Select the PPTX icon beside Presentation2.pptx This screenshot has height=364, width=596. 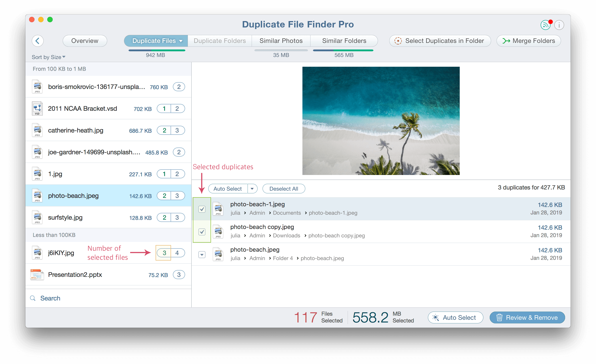[37, 274]
